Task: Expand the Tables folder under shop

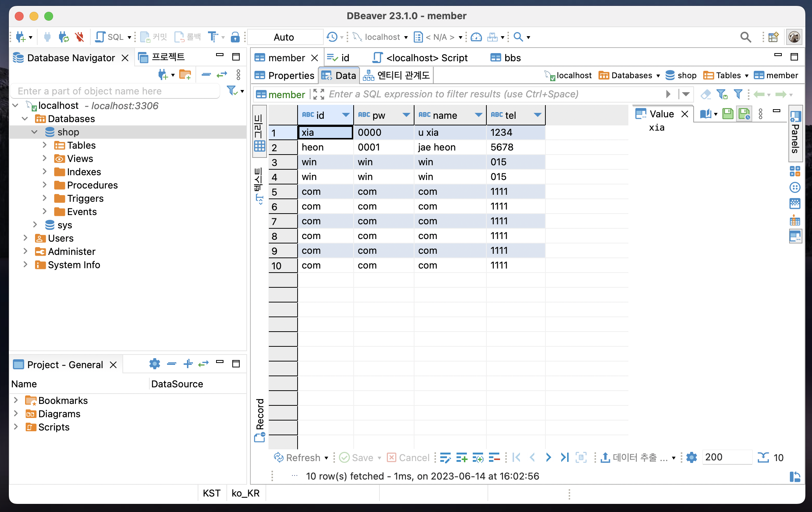Action: tap(45, 145)
